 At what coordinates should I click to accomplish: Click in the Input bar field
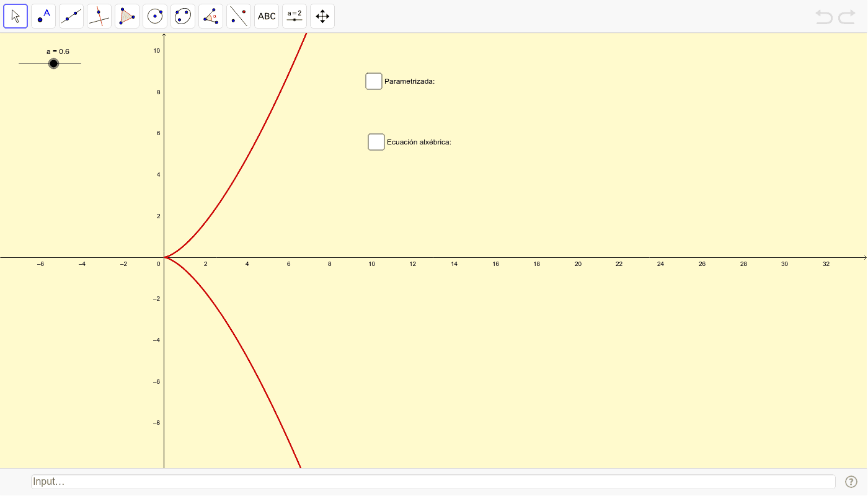433,482
